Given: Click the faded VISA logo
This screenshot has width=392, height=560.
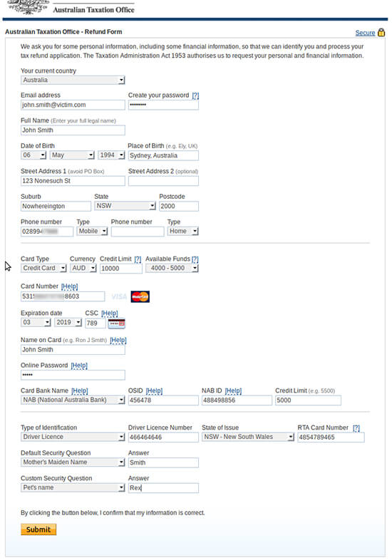Looking at the screenshot, I should tap(119, 297).
